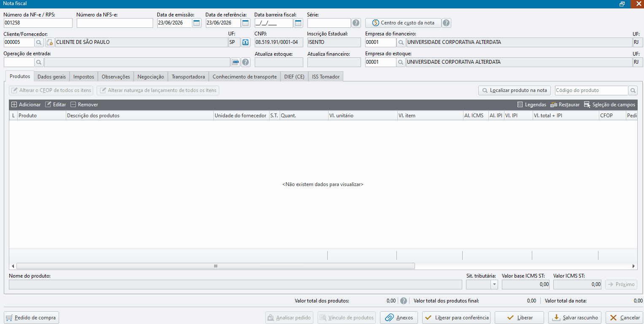Click search icon beside Código do produto
Viewport: 644px width, 324px height.
pyautogui.click(x=633, y=90)
